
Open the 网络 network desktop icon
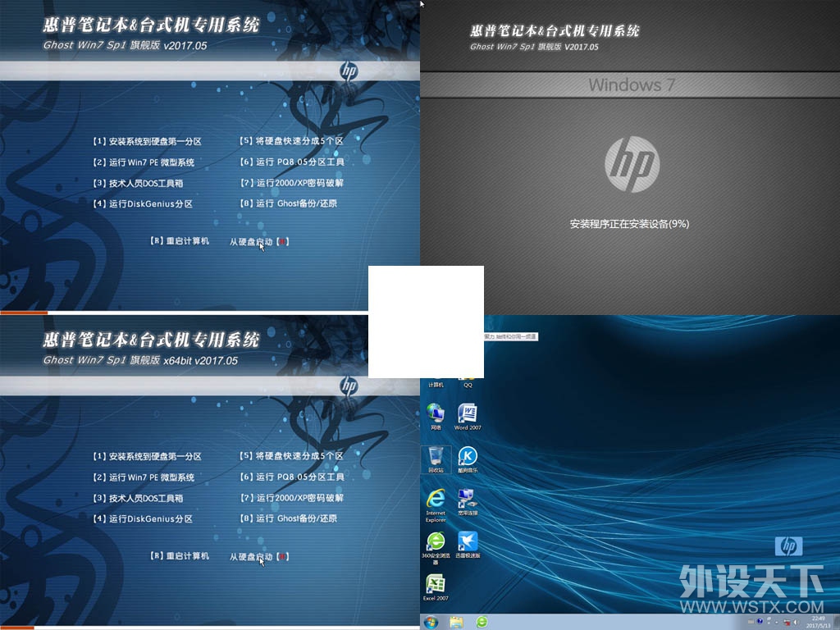[x=436, y=417]
